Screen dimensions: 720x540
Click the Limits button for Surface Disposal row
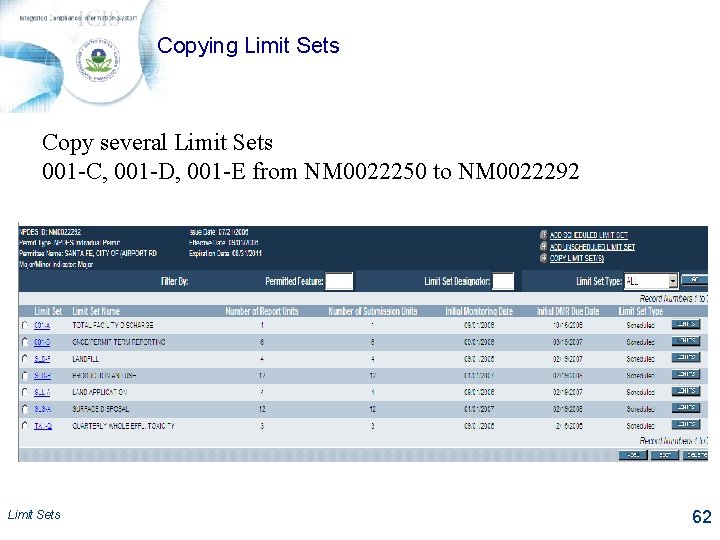[686, 408]
